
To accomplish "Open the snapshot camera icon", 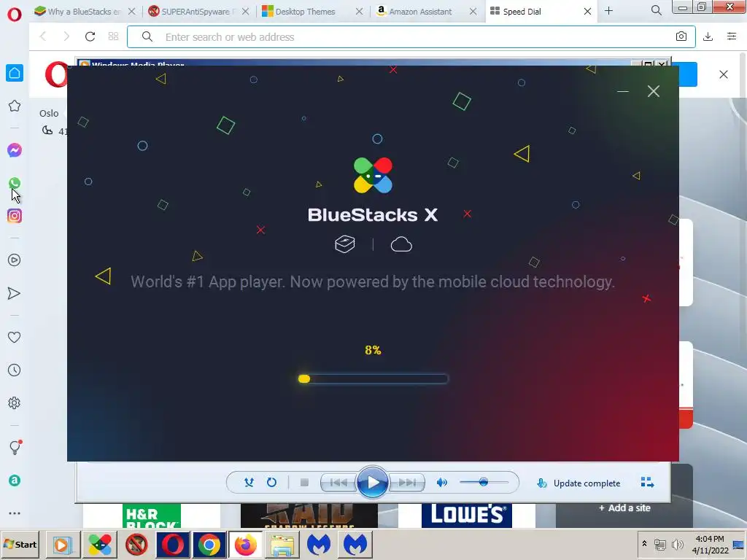I will point(681,36).
